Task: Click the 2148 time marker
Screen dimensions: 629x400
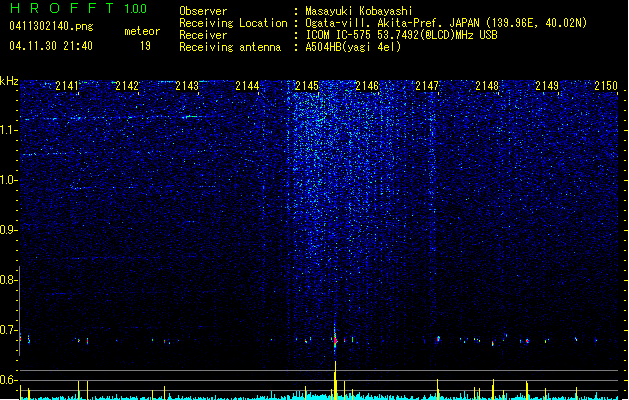Action: pos(487,86)
